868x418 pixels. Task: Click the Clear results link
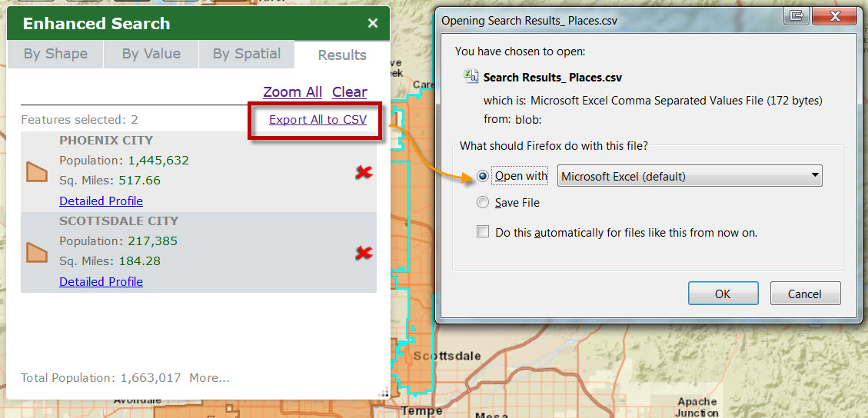pos(349,91)
